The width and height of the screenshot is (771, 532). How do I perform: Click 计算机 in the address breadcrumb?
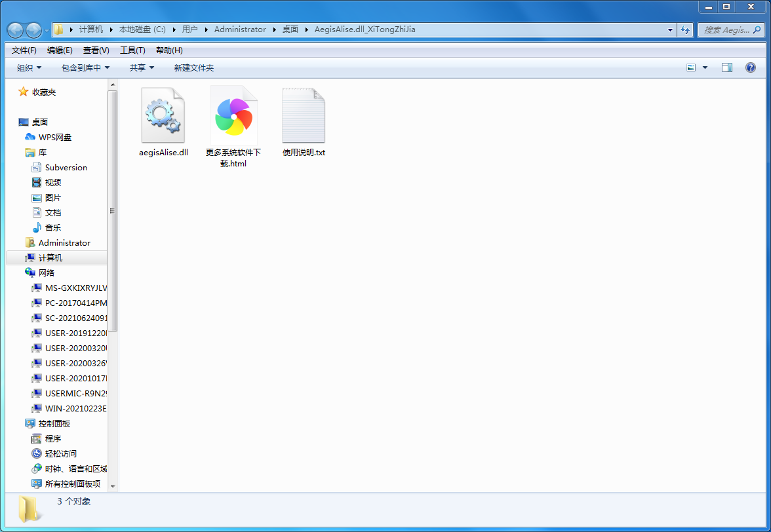click(91, 29)
